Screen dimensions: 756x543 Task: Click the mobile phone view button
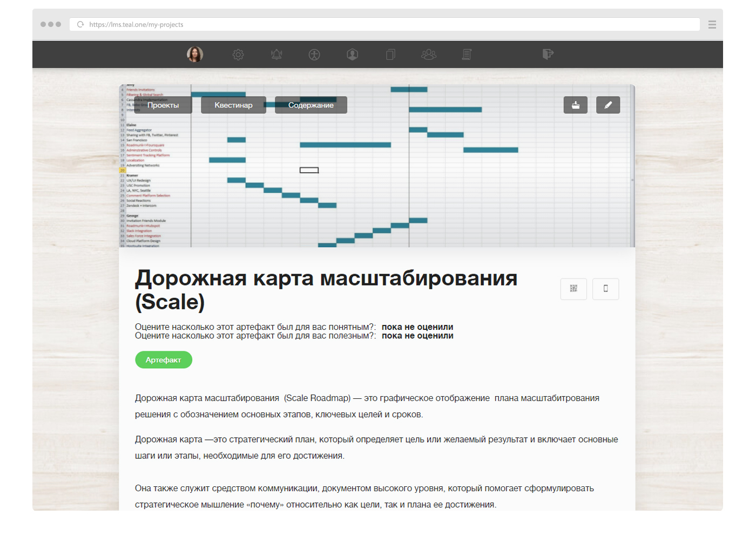point(606,289)
